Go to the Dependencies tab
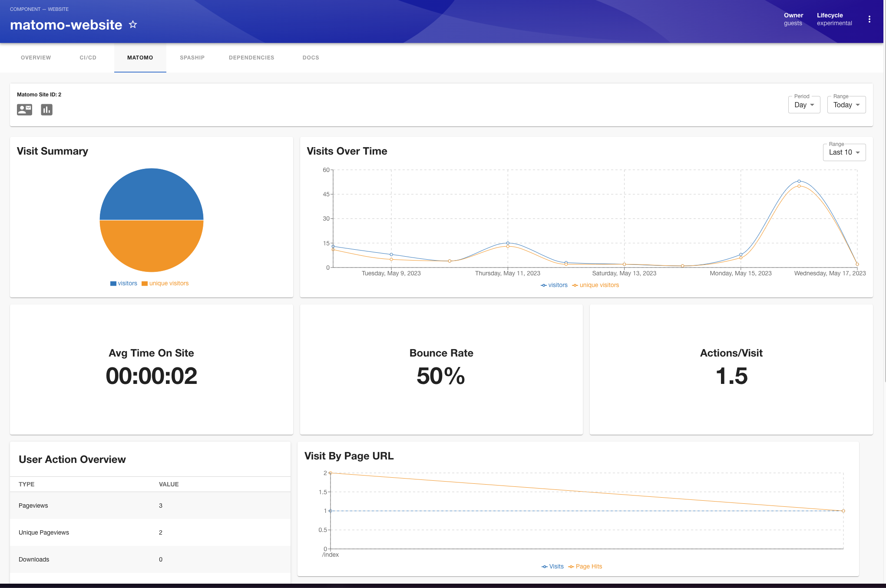 pyautogui.click(x=251, y=57)
